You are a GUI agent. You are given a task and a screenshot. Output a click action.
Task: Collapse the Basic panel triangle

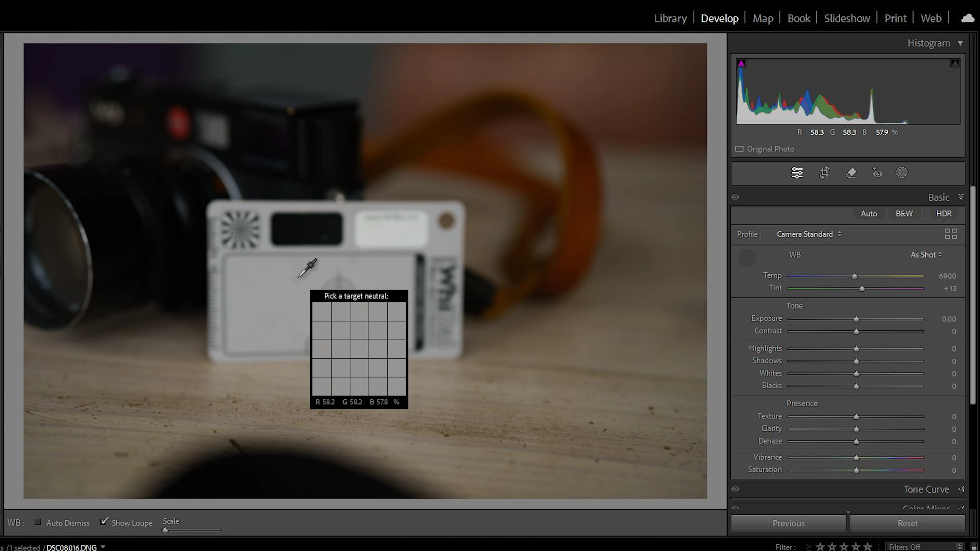pyautogui.click(x=961, y=197)
